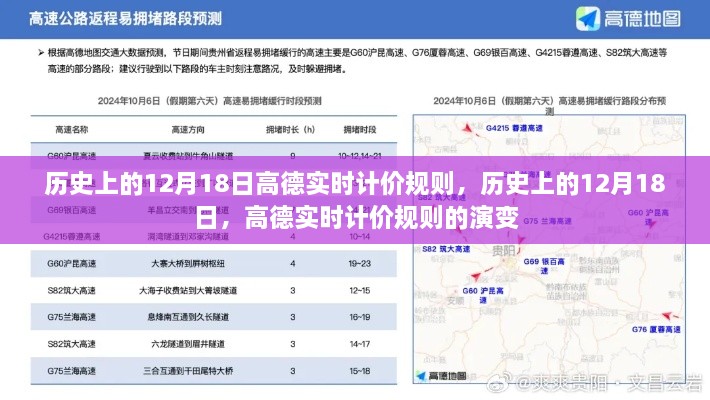Click the red arrow above G76 map label

pos(668,315)
